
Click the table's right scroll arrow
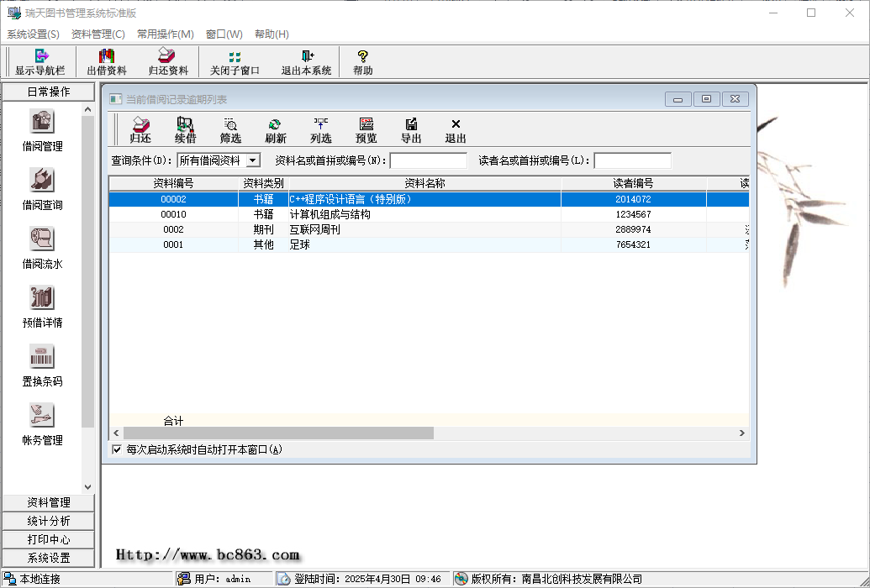pos(742,433)
